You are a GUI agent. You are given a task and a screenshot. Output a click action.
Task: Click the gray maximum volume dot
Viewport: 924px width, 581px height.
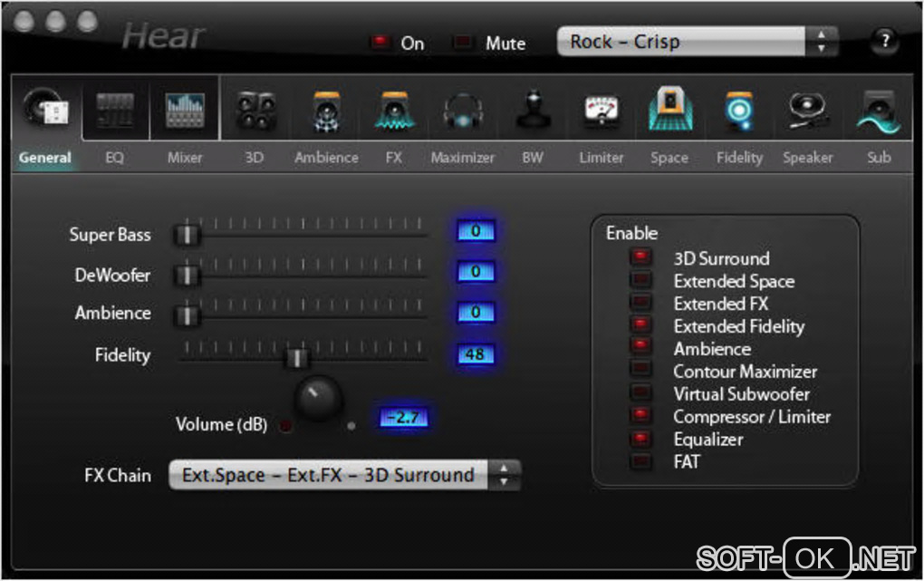point(351,425)
